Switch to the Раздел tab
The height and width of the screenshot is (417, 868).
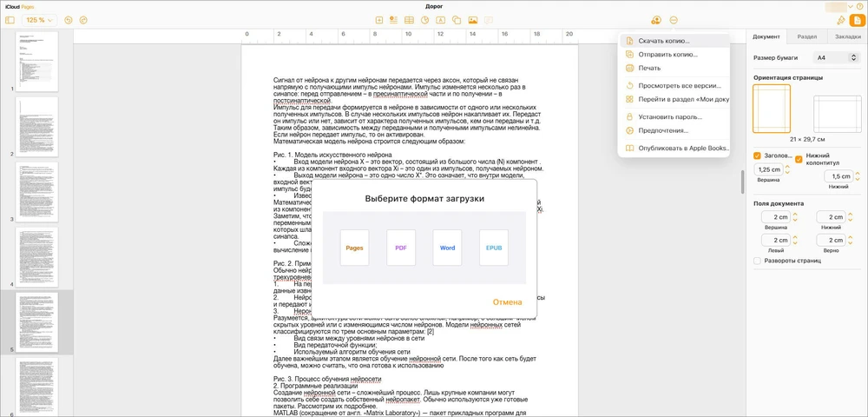[x=806, y=37]
